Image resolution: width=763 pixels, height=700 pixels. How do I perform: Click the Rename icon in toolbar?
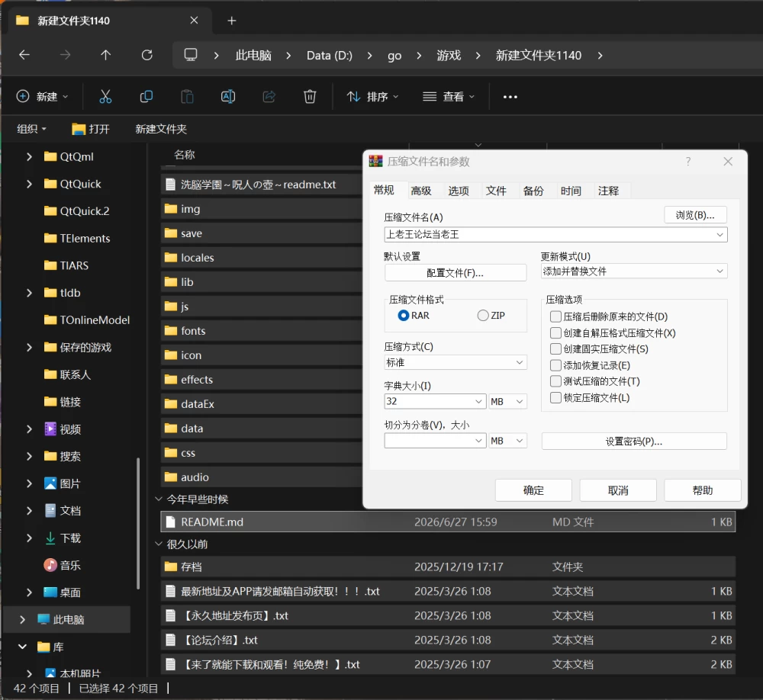pos(227,96)
